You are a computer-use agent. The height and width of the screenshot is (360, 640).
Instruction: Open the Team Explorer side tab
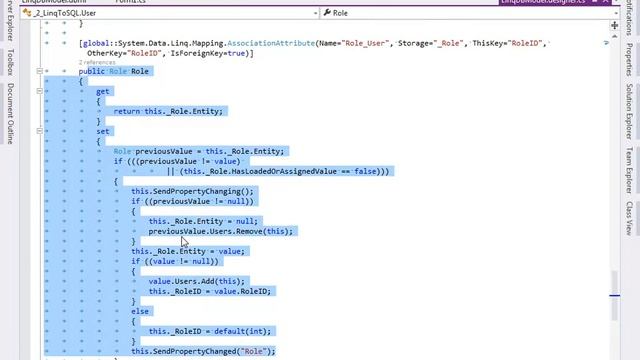point(629,170)
